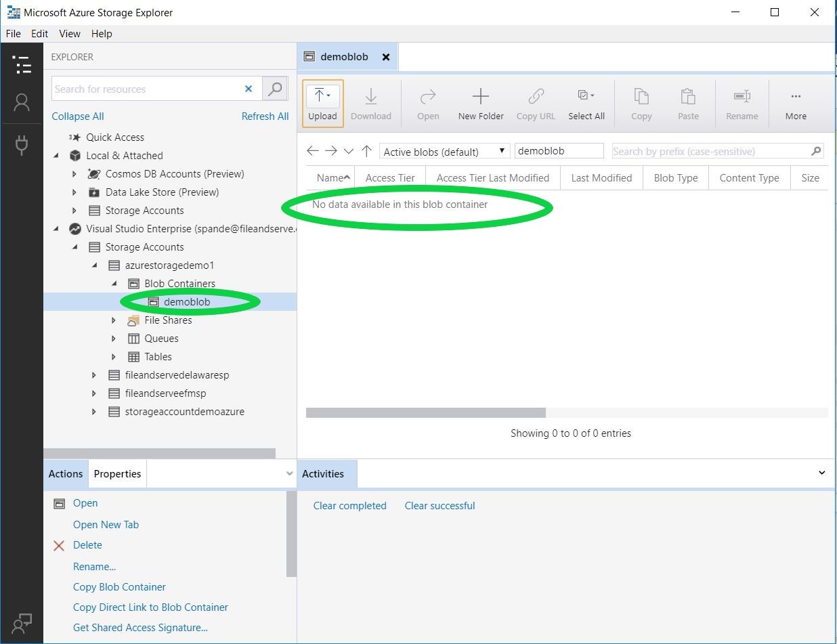Expand fileandservedelawaresp storage account
Viewport: 837px width, 644px height.
[95, 375]
